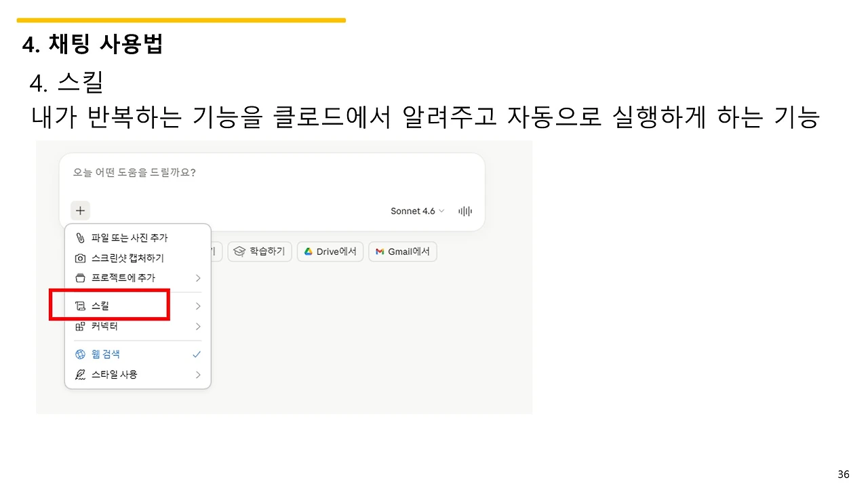Toggle the 웹 검색 checkmark
868x488 pixels.
(x=197, y=354)
